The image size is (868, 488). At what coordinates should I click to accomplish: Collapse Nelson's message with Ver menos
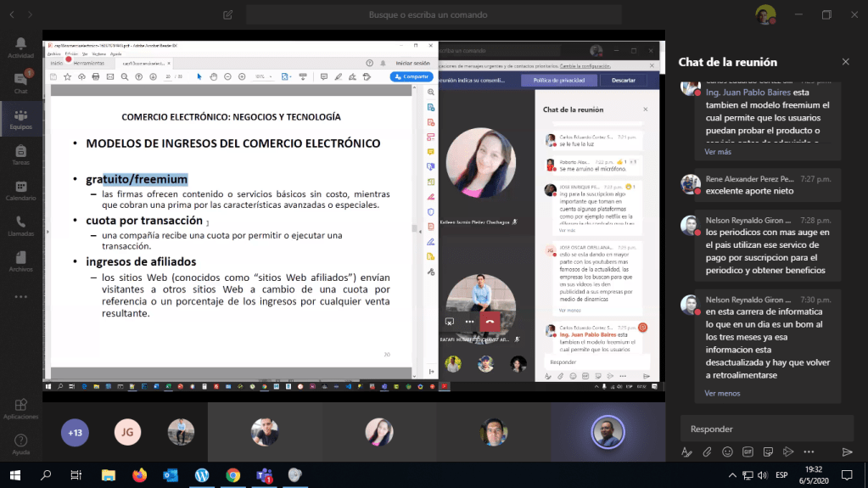click(722, 393)
